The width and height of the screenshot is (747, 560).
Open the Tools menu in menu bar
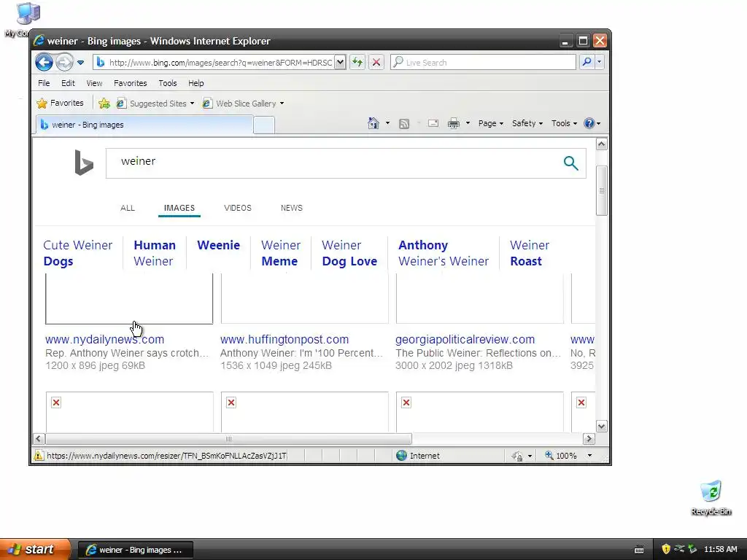click(x=168, y=83)
